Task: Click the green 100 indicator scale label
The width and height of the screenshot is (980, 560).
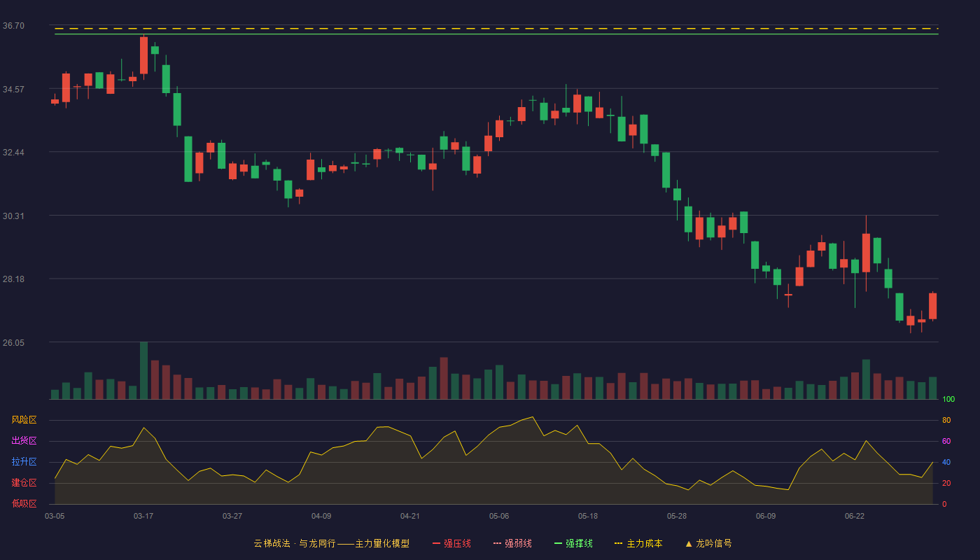Action: (948, 400)
